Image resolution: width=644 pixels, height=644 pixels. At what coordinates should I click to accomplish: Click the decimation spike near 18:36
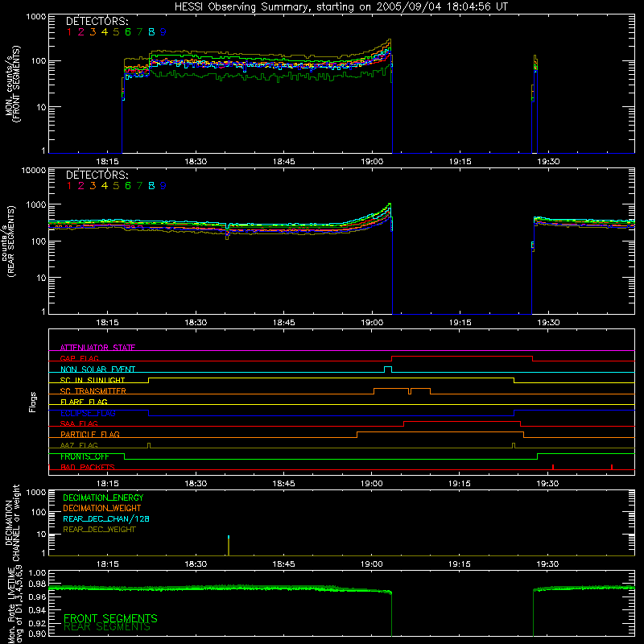click(x=229, y=546)
